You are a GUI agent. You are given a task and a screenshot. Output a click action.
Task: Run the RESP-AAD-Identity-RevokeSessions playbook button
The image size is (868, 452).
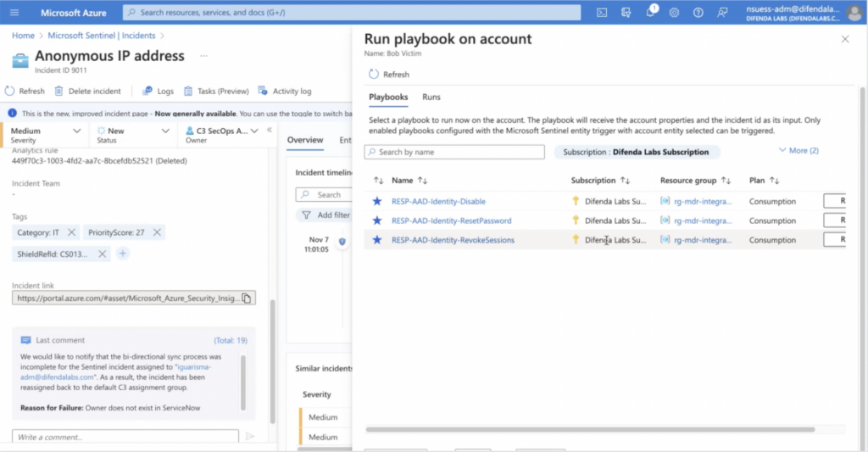coord(835,239)
